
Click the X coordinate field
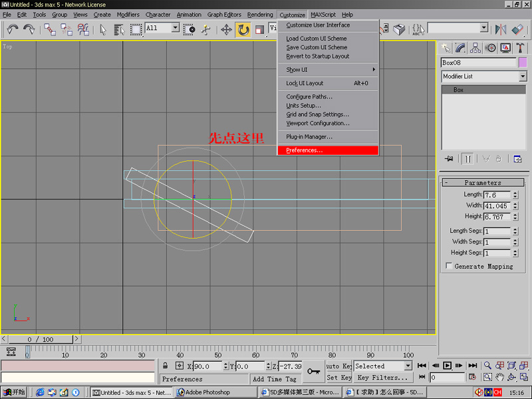(208, 366)
